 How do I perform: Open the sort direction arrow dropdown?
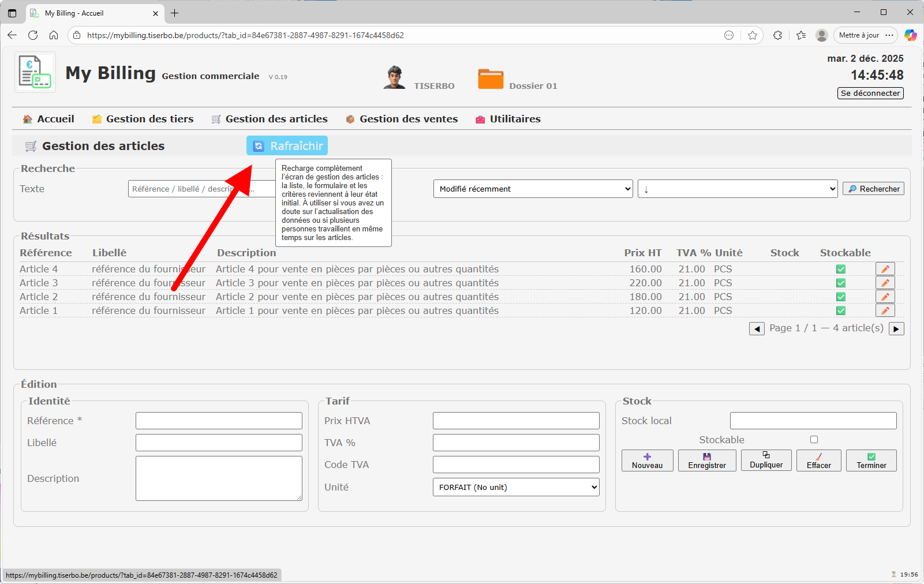tap(737, 189)
